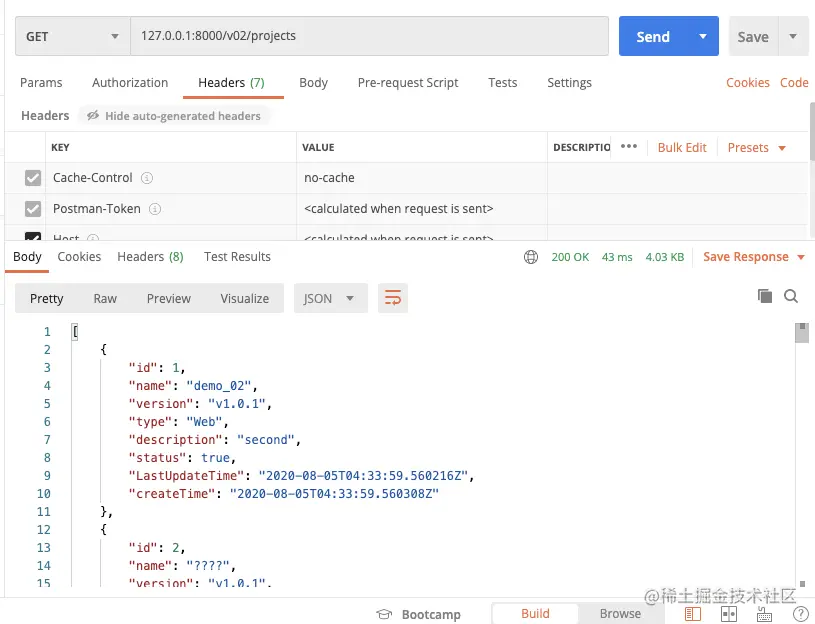Image resolution: width=815 pixels, height=624 pixels.
Task: Open search in the response body
Action: tap(791, 296)
